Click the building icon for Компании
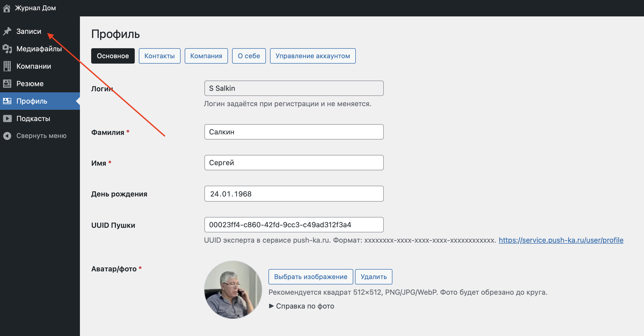Screen dimensions: 644x336 click(7, 66)
